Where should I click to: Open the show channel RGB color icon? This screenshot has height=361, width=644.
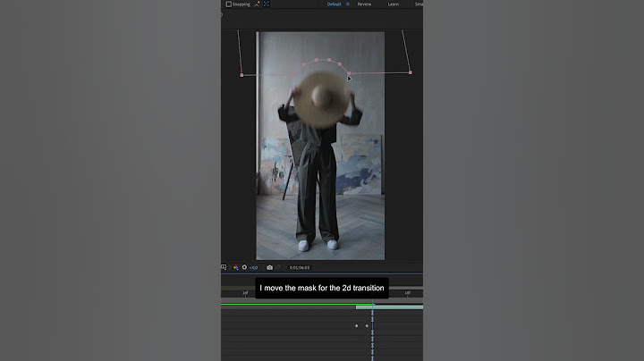[x=236, y=267]
